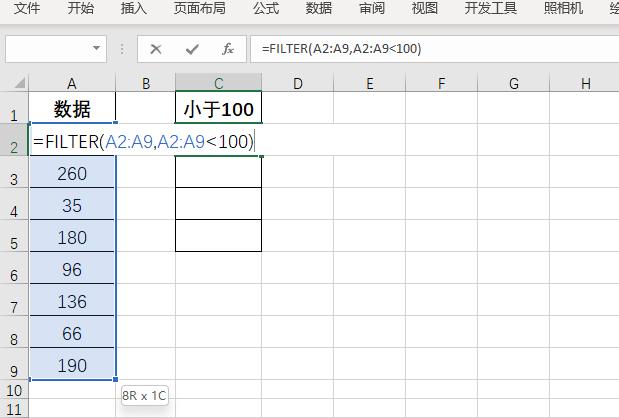The height and width of the screenshot is (418, 619).
Task: Click formula bar resize dots handle
Action: (x=122, y=49)
